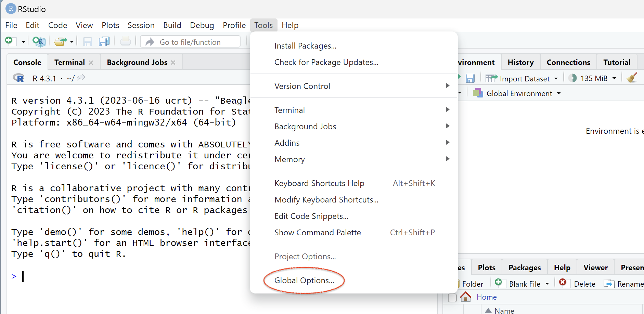Switch to the History tab
The height and width of the screenshot is (314, 644).
pos(520,62)
